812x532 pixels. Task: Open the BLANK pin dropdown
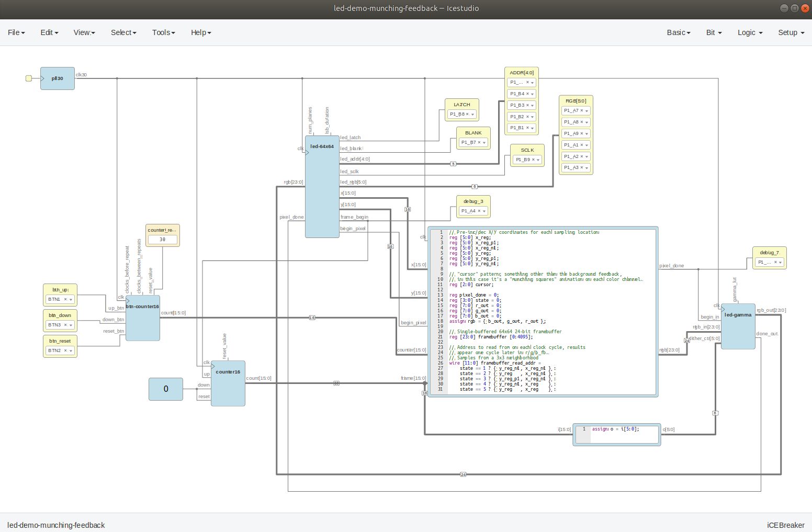click(x=484, y=142)
